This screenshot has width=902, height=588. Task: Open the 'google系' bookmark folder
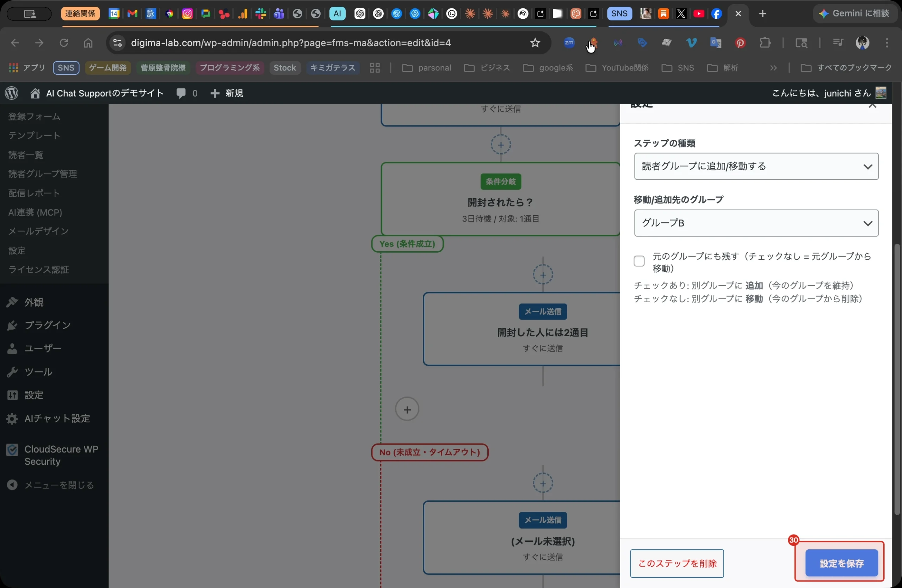pos(548,68)
